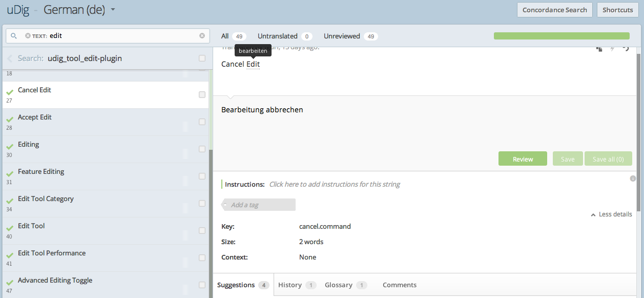Click the lightning bolt machine translation icon
This screenshot has height=298, width=644.
612,49
